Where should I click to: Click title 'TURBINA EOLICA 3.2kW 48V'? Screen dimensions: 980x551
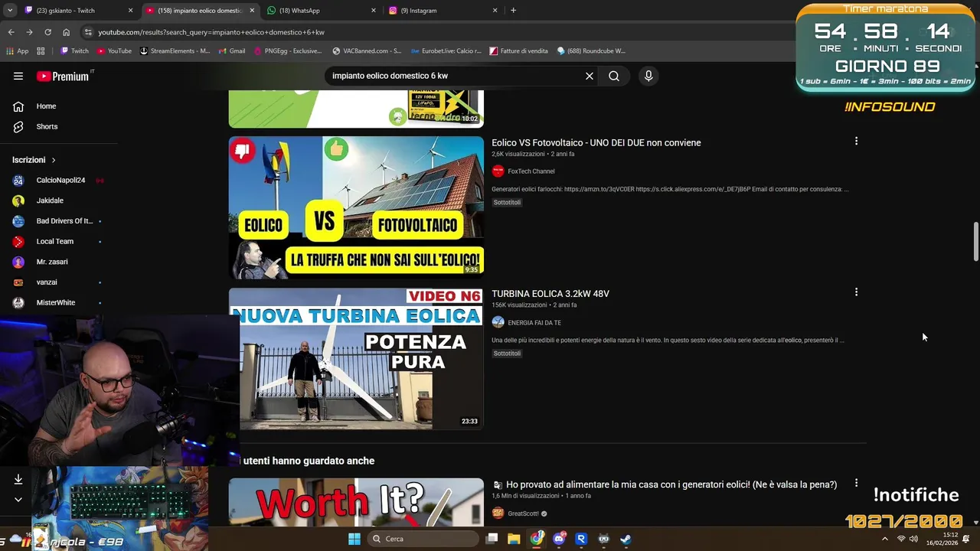tap(550, 293)
